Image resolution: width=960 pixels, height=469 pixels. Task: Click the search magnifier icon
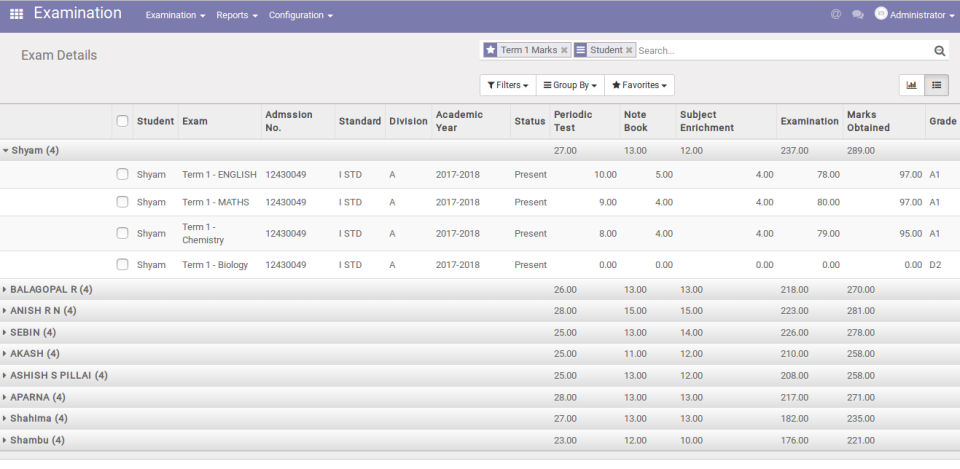coord(939,51)
